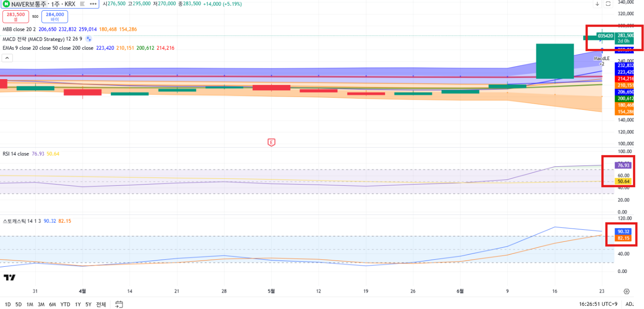The image size is (644, 309).
Task: Click the purple 76.93 RSI value label
Action: coord(623,165)
